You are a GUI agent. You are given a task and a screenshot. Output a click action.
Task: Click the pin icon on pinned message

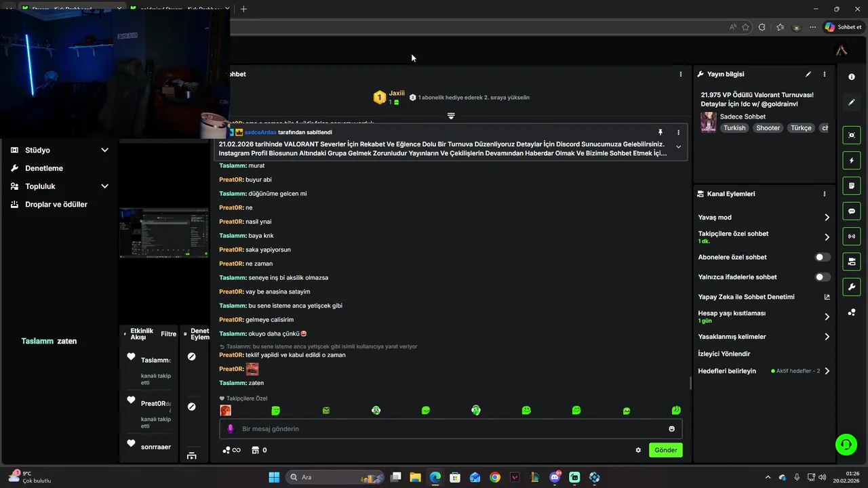[660, 132]
